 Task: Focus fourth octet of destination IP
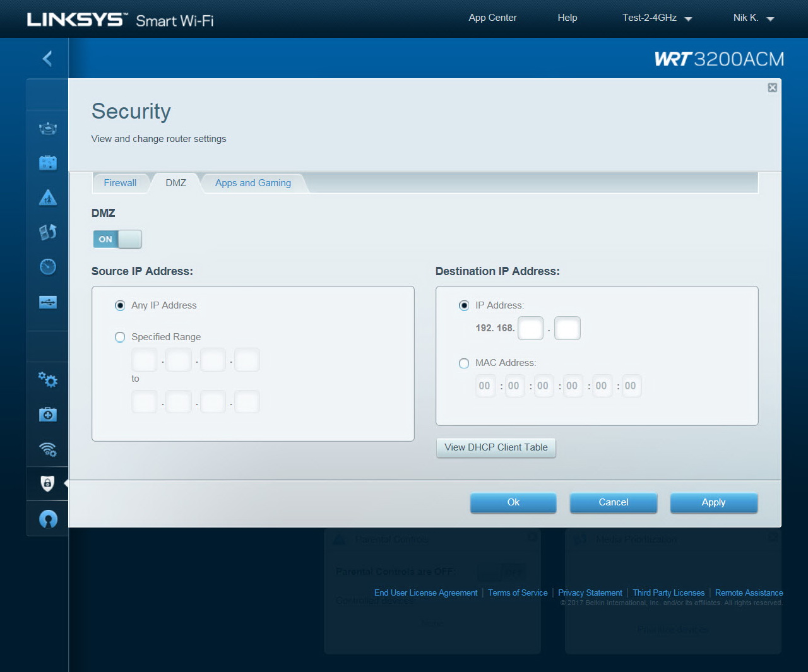[x=567, y=328]
